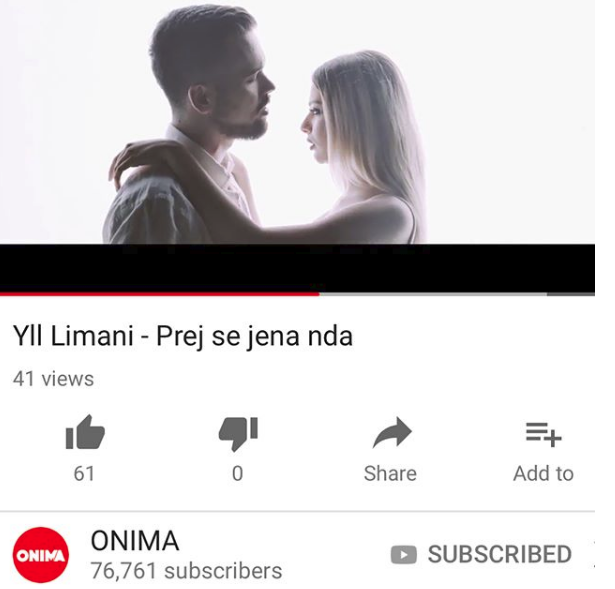615x589 pixels.
Task: Click the YouTube play icon beside SUBSCRIBED
Action: pyautogui.click(x=404, y=554)
